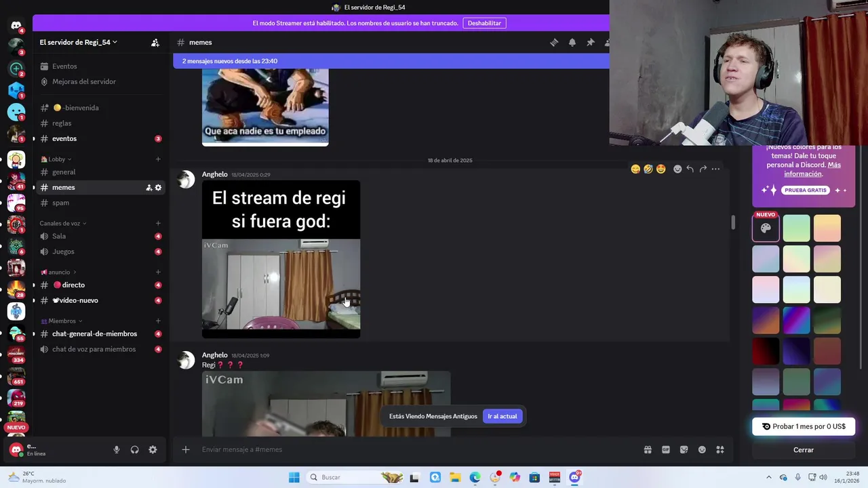React with the star-eyes emoji

point(661,169)
